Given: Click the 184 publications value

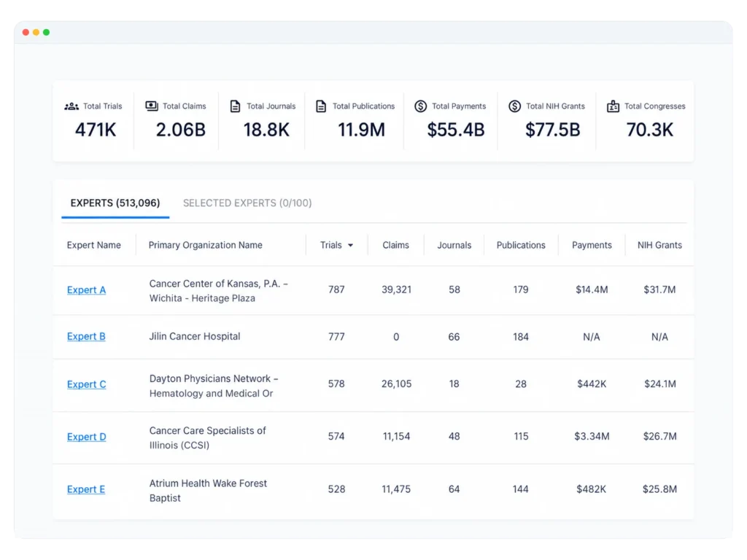Looking at the screenshot, I should point(521,337).
